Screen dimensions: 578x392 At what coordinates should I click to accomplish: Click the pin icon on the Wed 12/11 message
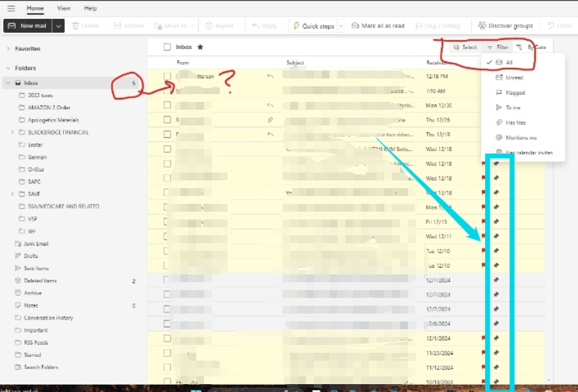496,236
